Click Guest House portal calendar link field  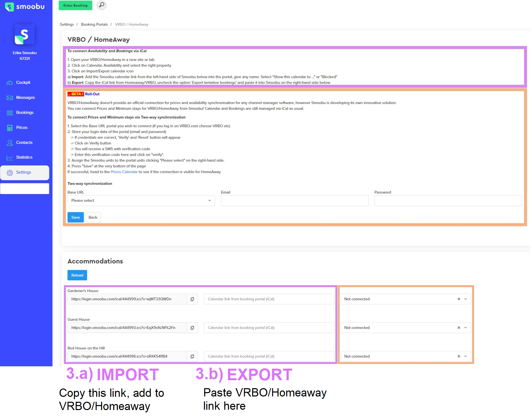click(269, 328)
